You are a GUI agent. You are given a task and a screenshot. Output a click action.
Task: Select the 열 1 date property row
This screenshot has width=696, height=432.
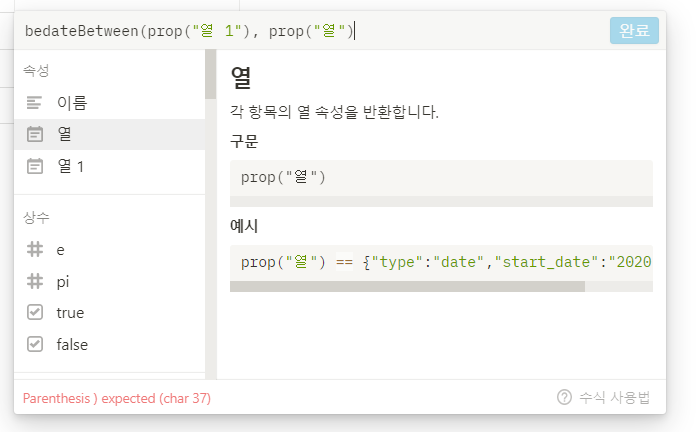(x=110, y=166)
